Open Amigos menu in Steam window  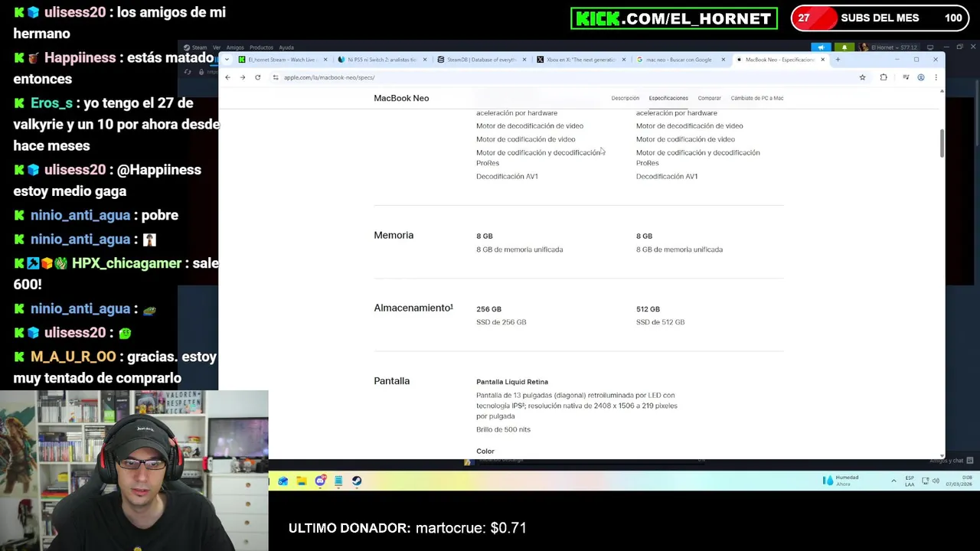(x=235, y=47)
